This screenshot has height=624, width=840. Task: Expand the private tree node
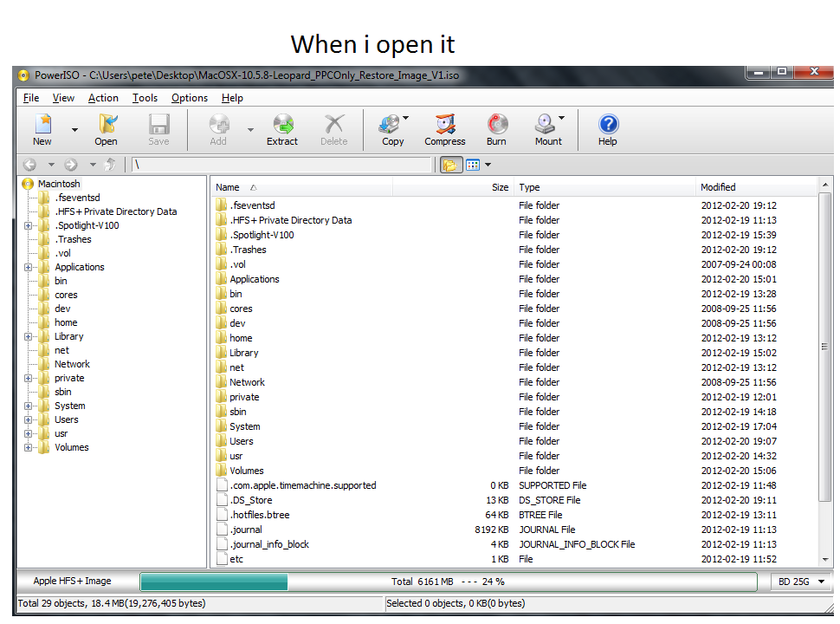pos(28,378)
